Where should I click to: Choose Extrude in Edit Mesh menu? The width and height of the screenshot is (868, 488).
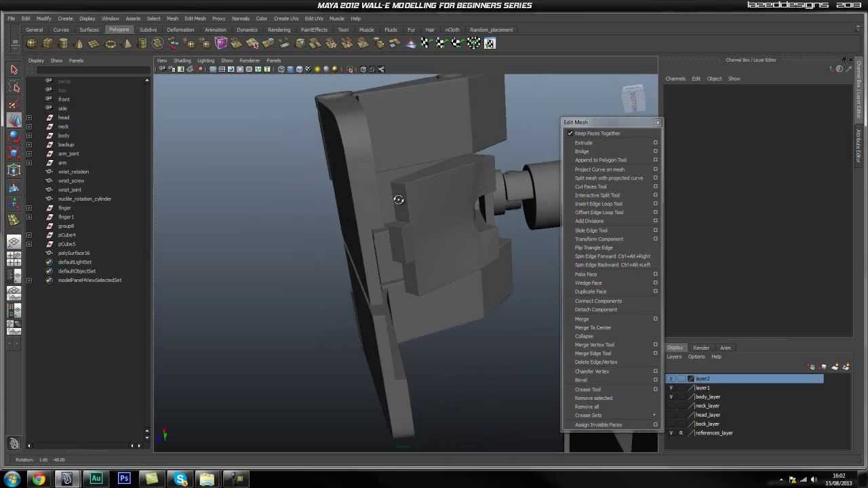pos(583,143)
